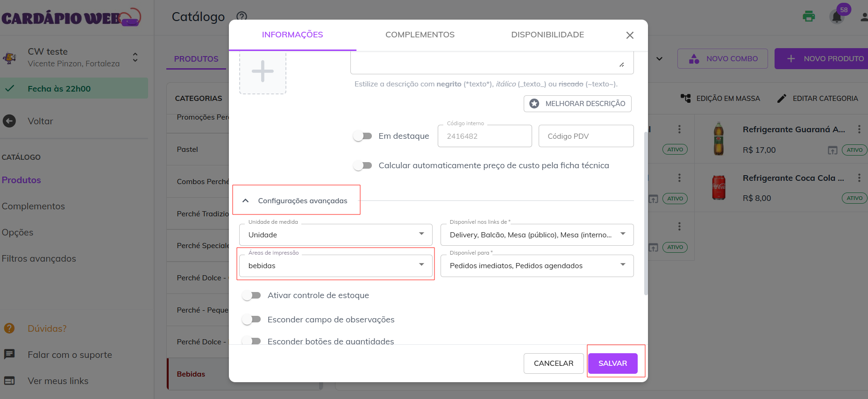The image size is (868, 399).
Task: Open the Áreas de impressão dropdown
Action: tap(335, 265)
